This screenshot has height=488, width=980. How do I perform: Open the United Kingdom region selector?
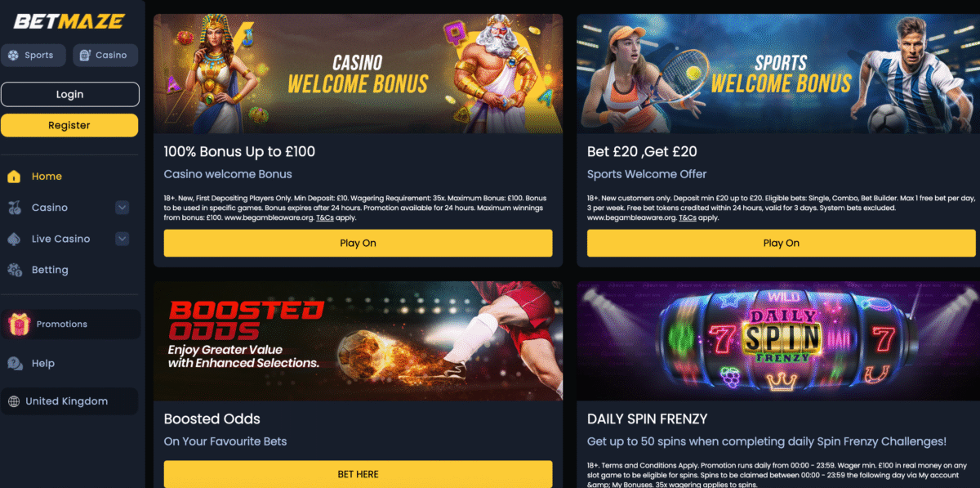[69, 401]
